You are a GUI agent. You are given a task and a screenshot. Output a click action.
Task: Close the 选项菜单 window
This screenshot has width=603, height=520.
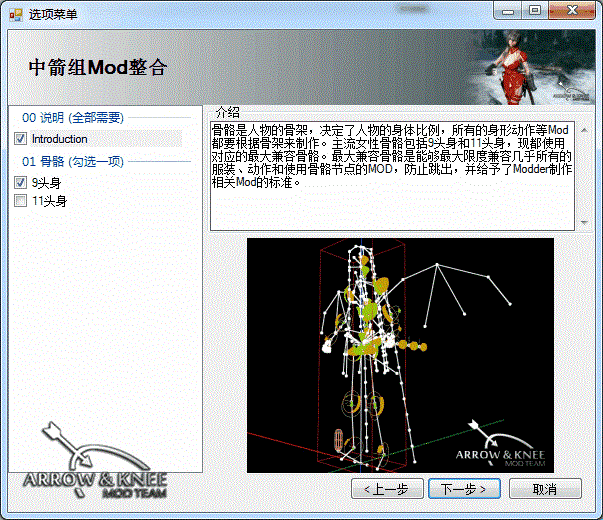(x=572, y=11)
